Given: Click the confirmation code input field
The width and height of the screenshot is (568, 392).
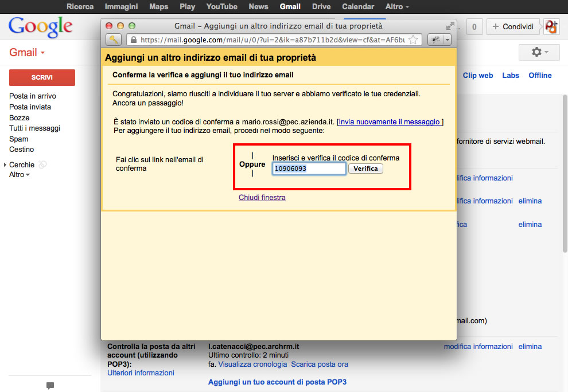Looking at the screenshot, I should [309, 168].
